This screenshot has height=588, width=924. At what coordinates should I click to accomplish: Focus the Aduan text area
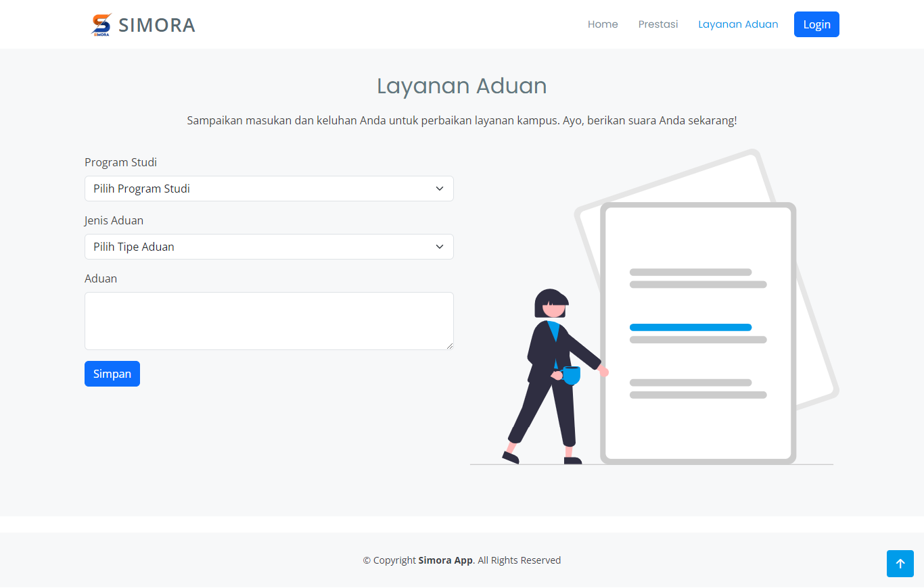(269, 321)
